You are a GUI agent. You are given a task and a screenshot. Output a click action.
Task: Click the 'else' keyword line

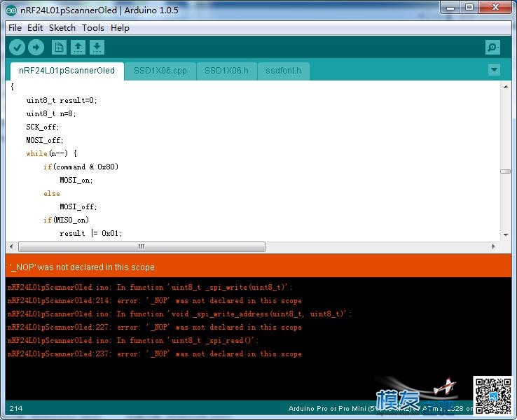tap(52, 194)
